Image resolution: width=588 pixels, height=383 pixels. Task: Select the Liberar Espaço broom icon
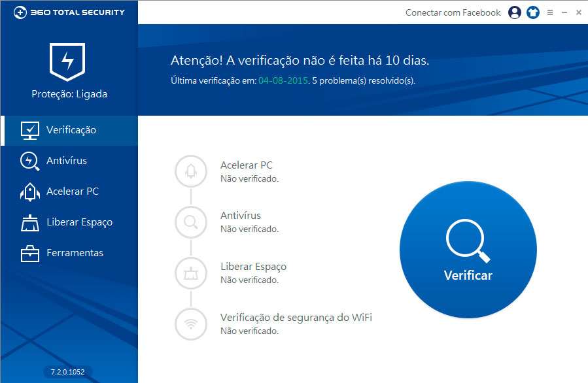29,222
